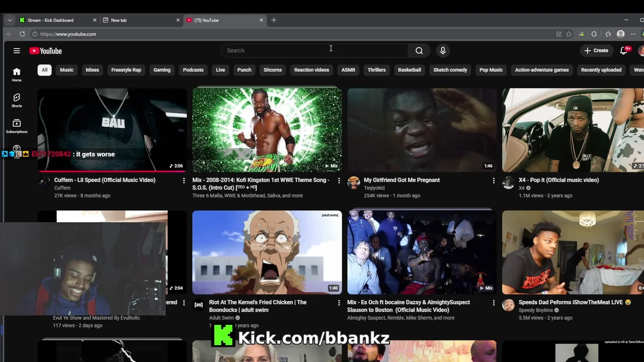Open the tab search dropdown arrow

(10, 20)
